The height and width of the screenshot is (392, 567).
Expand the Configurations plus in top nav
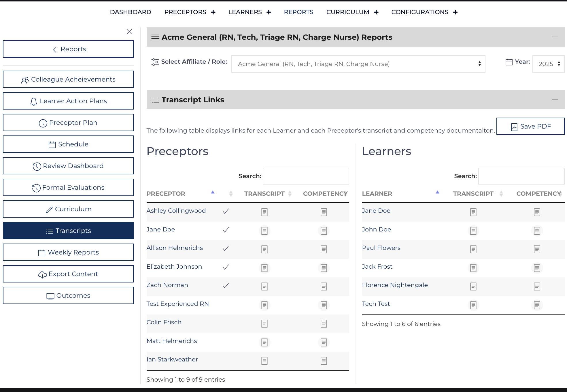455,12
